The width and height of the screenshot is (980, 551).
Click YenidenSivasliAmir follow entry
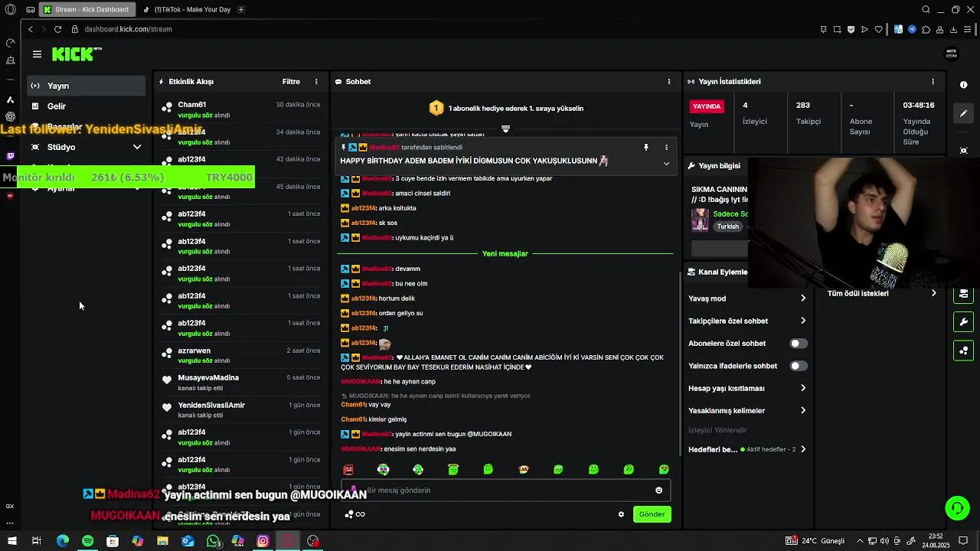240,410
